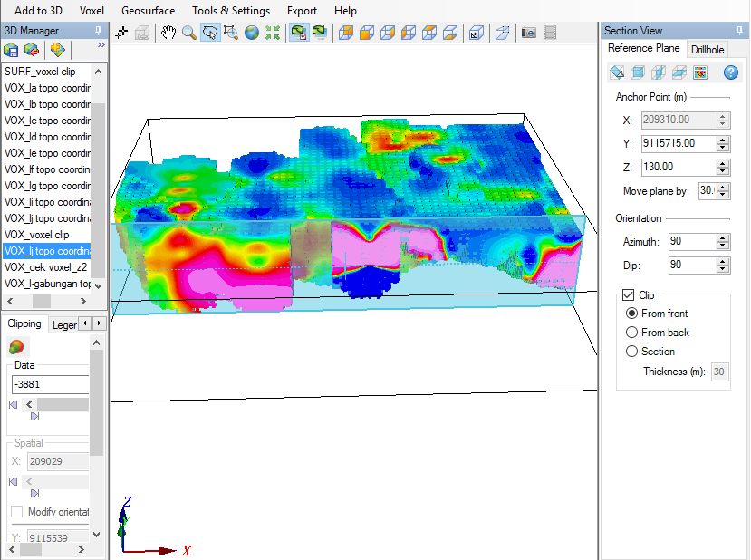Viewport: 751px width, 560px height.
Task: Increase anchor point Z value spinner
Action: 722,163
